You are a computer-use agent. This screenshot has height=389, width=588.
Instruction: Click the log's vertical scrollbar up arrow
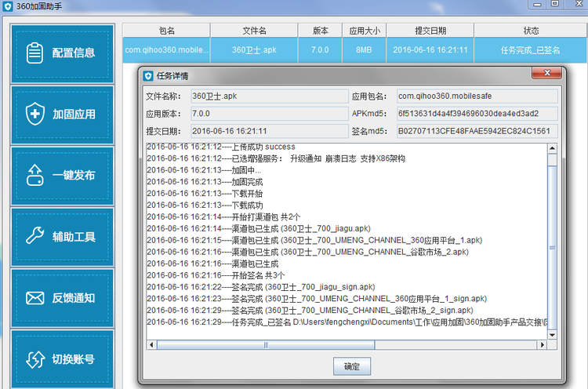(552, 148)
